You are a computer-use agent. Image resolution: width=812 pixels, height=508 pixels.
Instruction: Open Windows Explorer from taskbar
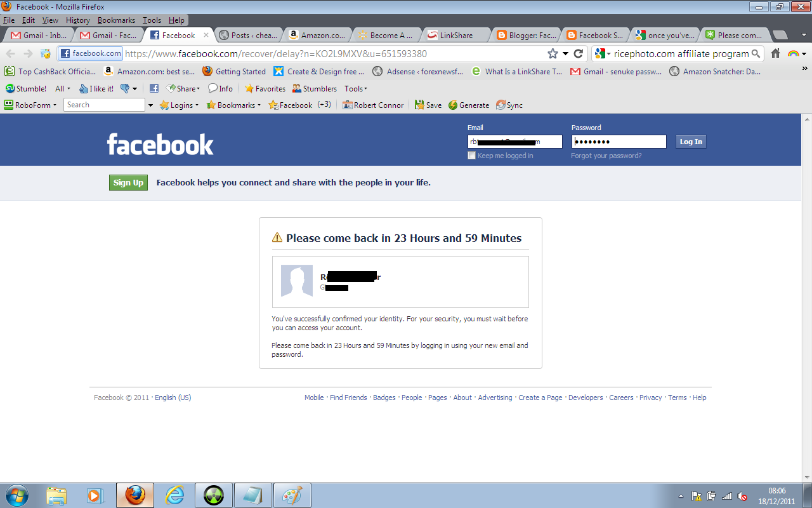click(56, 495)
